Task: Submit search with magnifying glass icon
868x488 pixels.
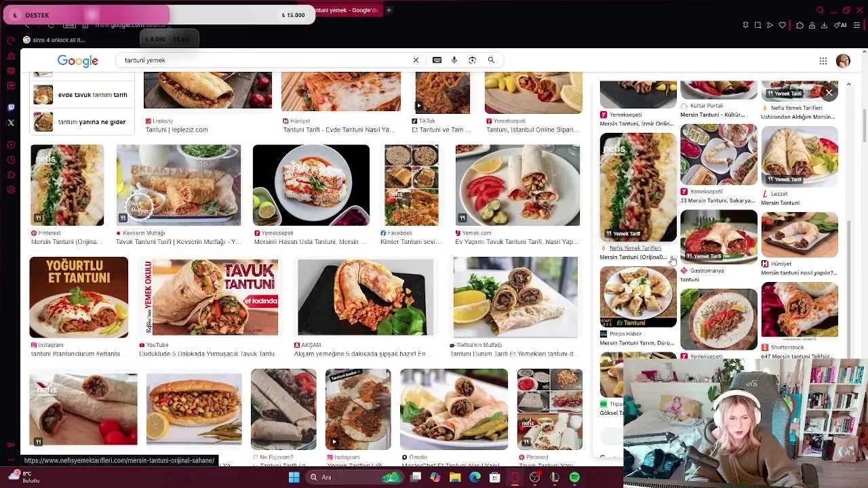Action: tap(491, 60)
